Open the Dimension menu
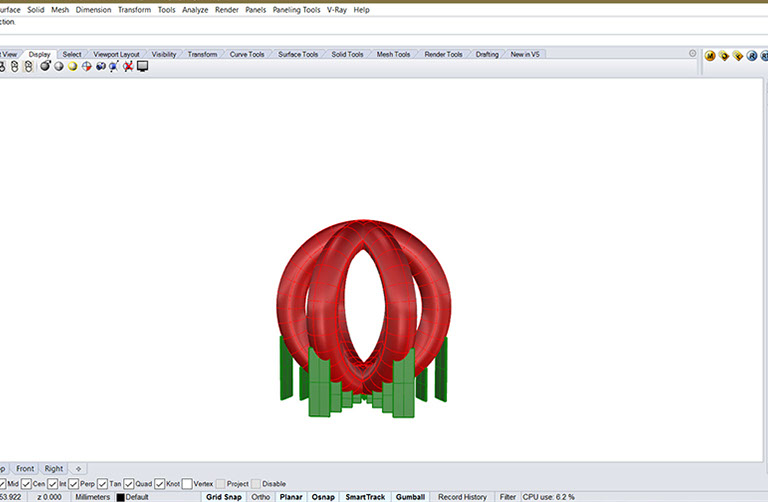Image resolution: width=768 pixels, height=502 pixels. click(94, 10)
